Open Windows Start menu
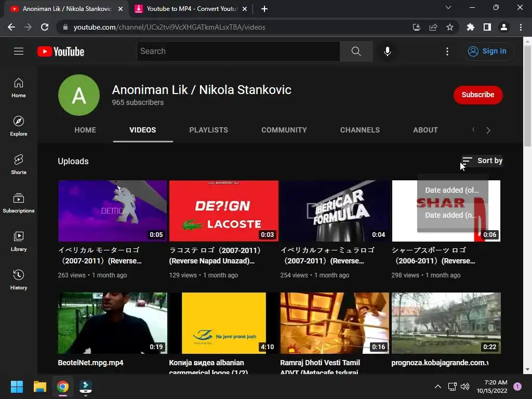The image size is (532, 399). [17, 387]
